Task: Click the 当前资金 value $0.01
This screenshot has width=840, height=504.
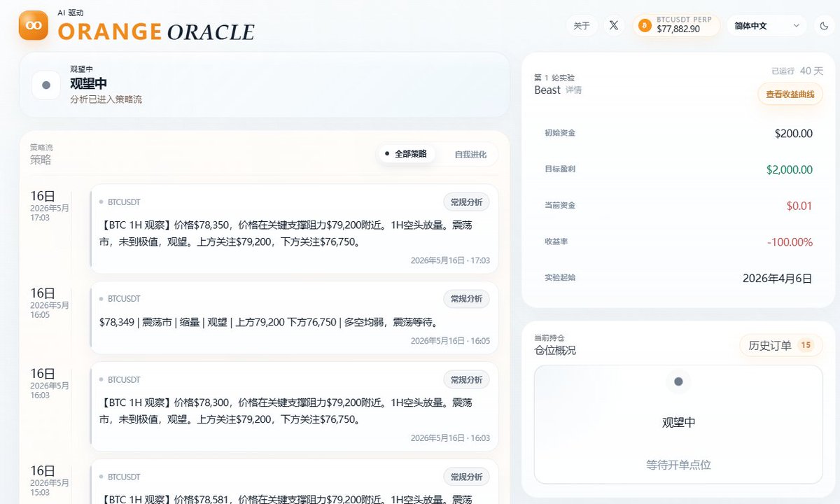Action: click(799, 206)
